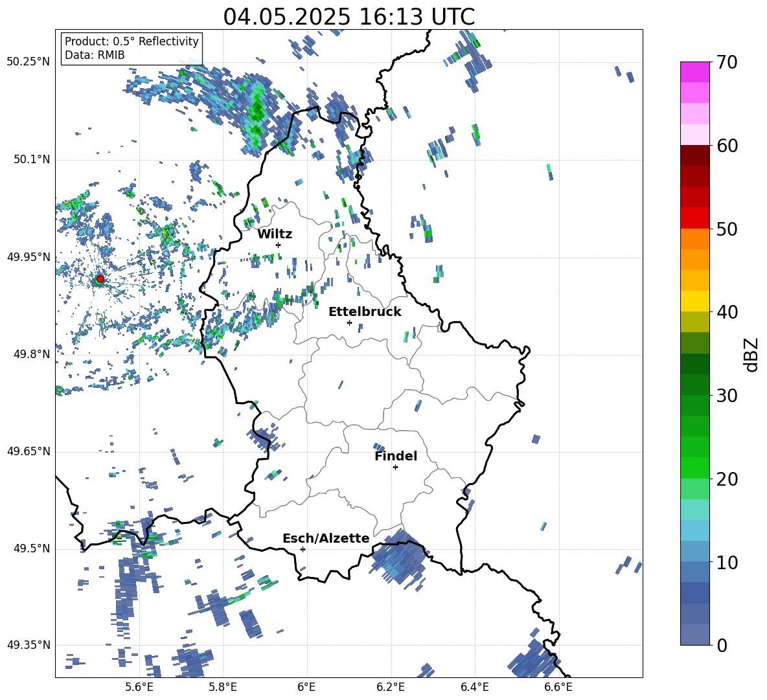Screen dimensions: 767x700
Task: Click the Ettelbruck station cross marker
Action: pos(349,322)
